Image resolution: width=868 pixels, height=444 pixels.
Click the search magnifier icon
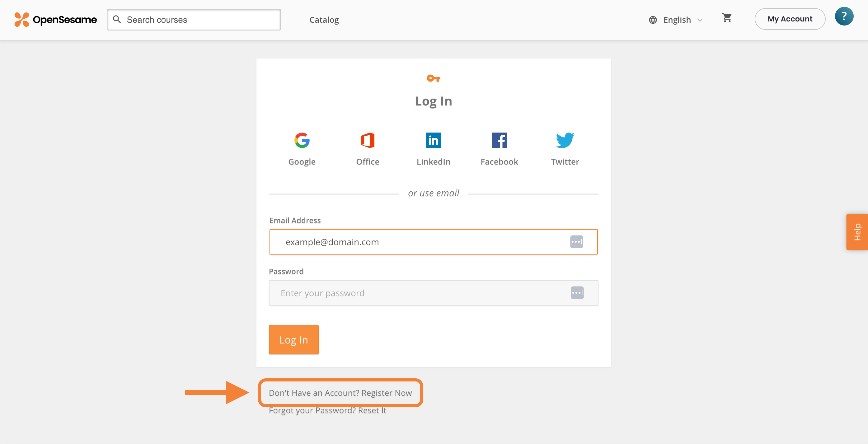pyautogui.click(x=117, y=20)
